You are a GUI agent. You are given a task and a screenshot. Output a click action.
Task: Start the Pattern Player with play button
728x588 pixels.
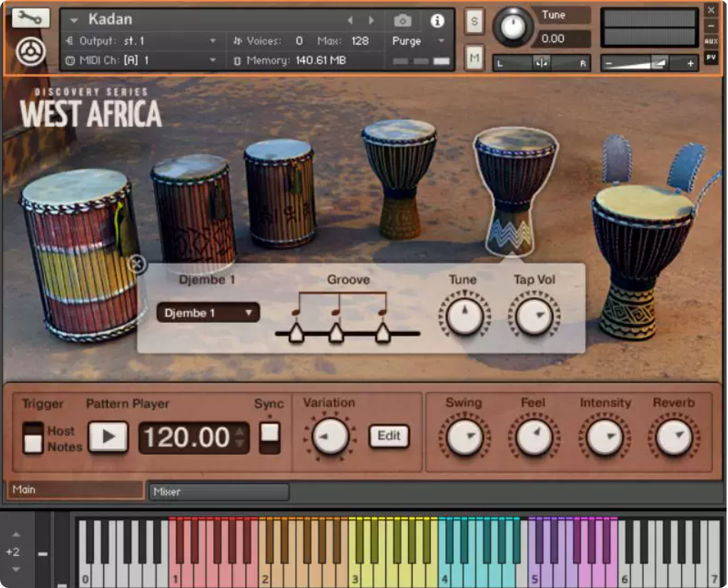coord(108,437)
